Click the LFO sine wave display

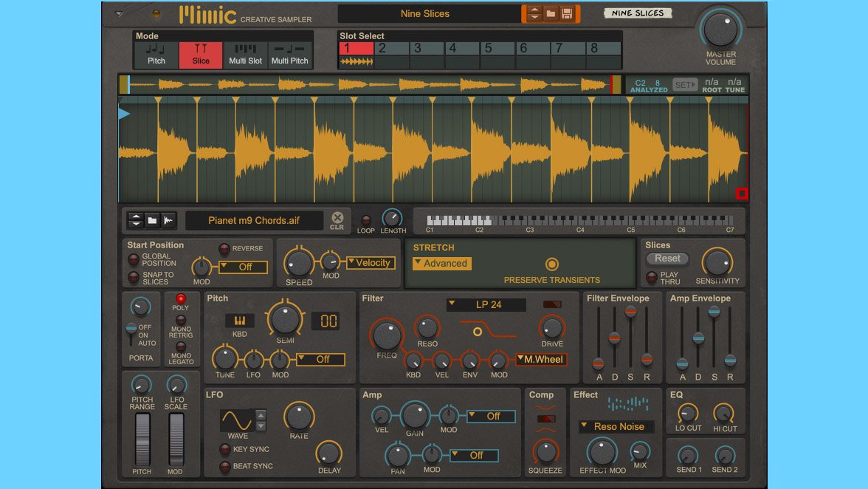238,420
